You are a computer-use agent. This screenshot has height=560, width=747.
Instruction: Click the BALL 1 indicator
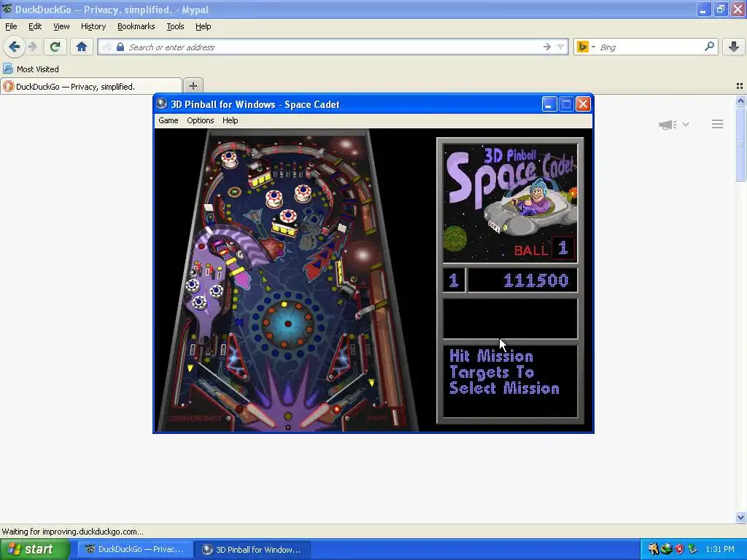coord(543,249)
